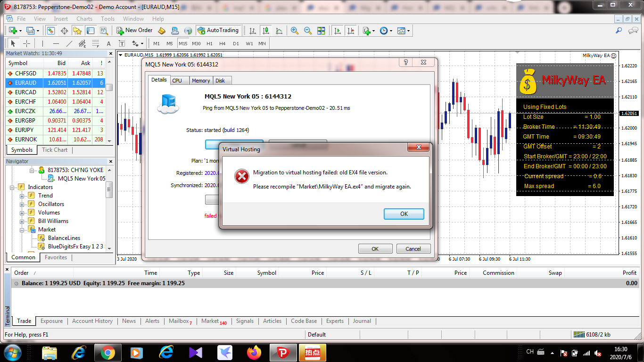Switch timeframe to M5

(x=170, y=43)
